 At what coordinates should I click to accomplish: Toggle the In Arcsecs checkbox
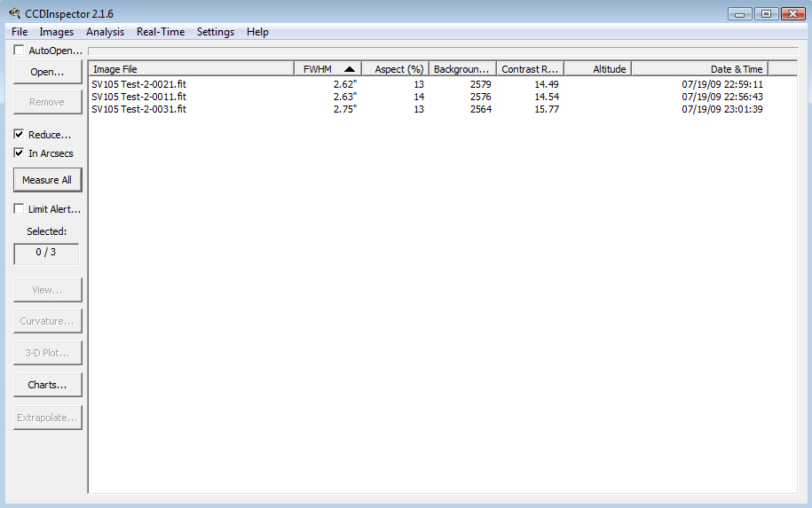point(20,153)
